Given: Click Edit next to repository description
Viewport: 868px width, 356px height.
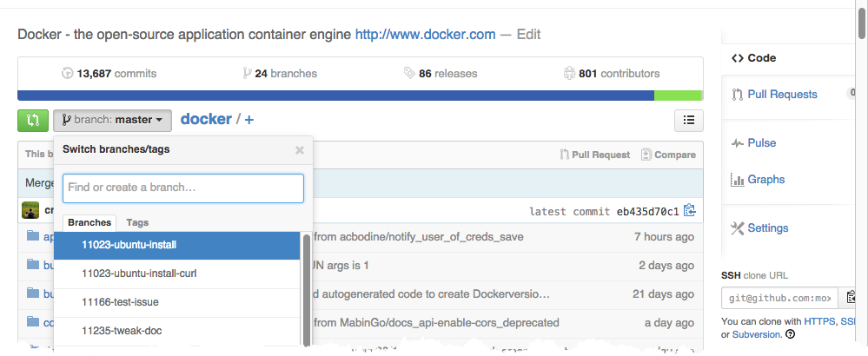Looking at the screenshot, I should 528,35.
